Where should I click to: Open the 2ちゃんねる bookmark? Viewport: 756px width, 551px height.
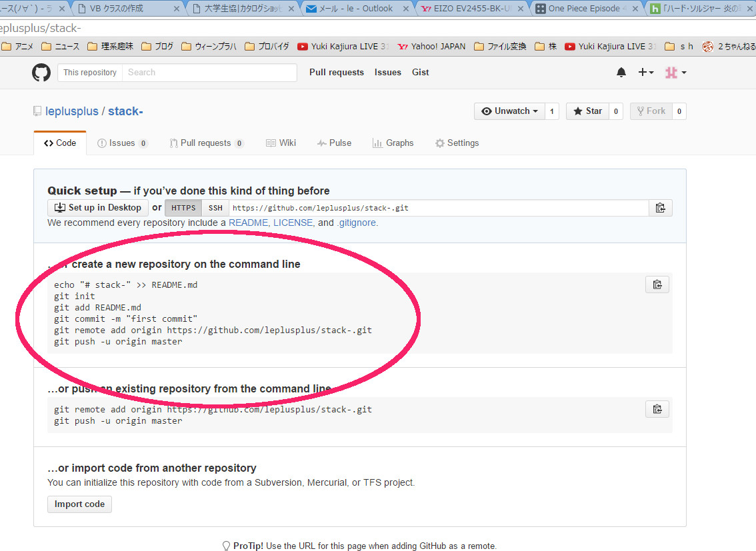[729, 46]
